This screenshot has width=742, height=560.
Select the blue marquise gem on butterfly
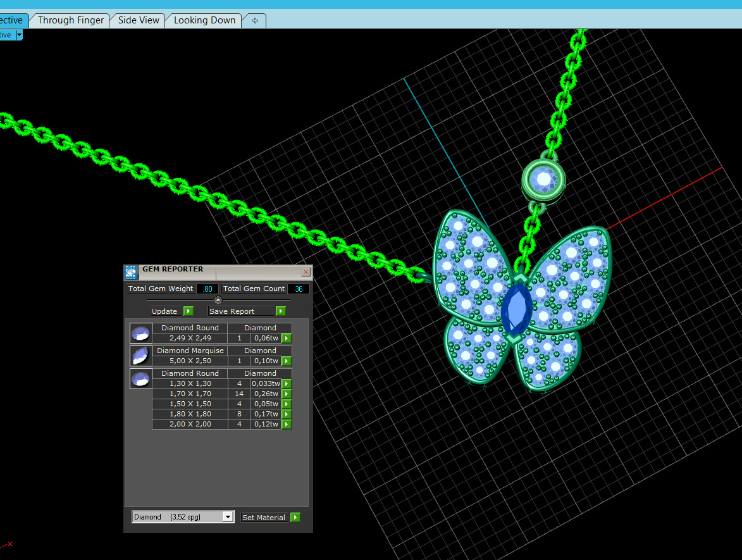[516, 309]
